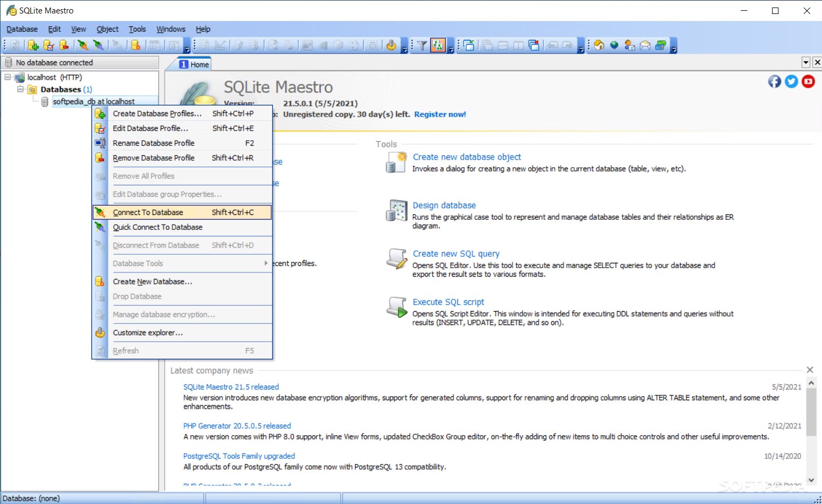Image resolution: width=822 pixels, height=504 pixels.
Task: Open the Windows menu
Action: [171, 29]
